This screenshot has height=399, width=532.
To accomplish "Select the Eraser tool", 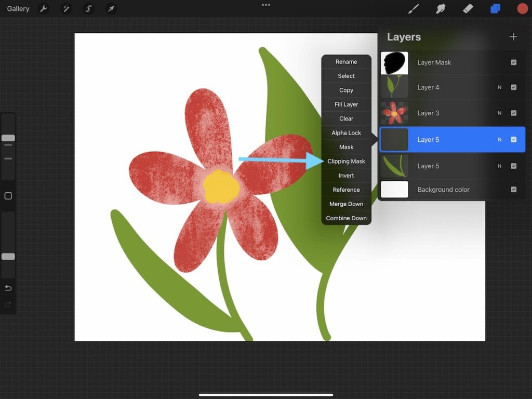I will tap(468, 9).
